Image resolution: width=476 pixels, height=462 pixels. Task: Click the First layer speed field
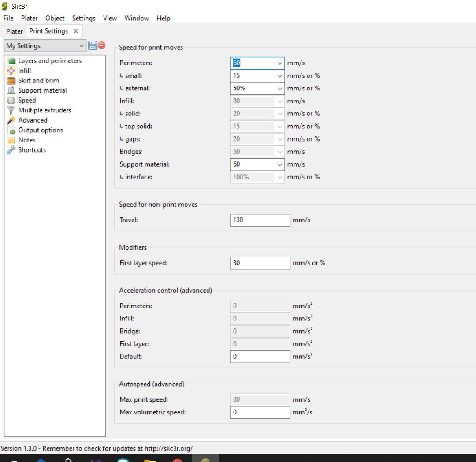[x=260, y=263]
